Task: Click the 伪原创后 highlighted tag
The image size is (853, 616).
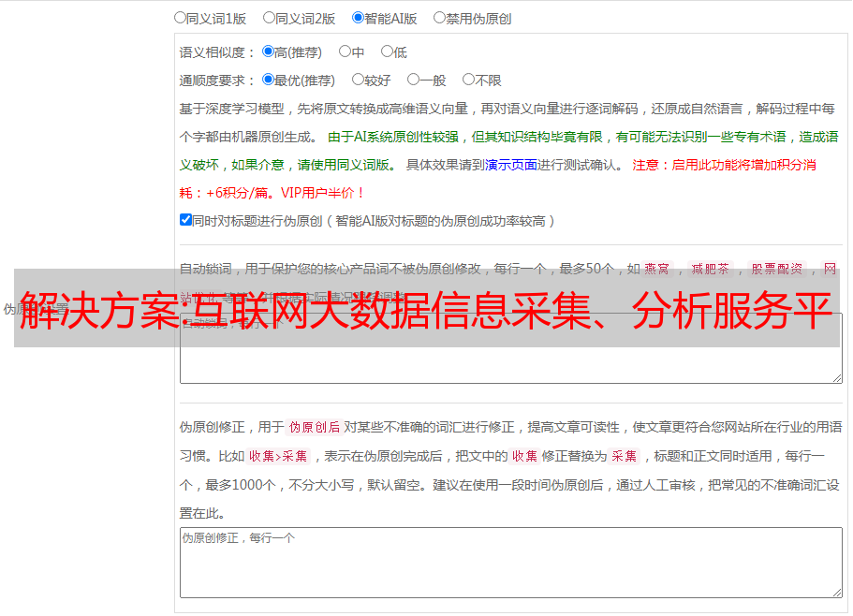Action: point(315,427)
